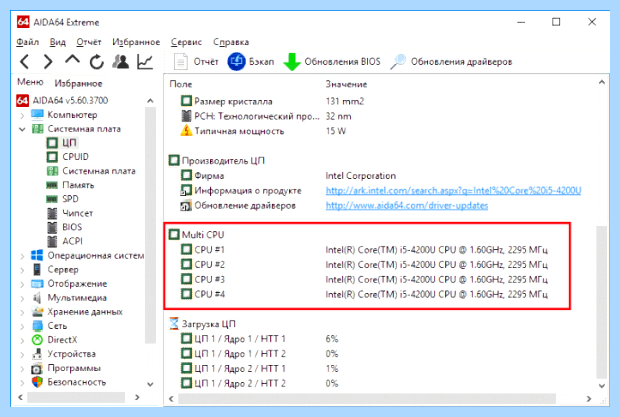Select the CPU #1 row
620x417 pixels.
[x=364, y=250]
